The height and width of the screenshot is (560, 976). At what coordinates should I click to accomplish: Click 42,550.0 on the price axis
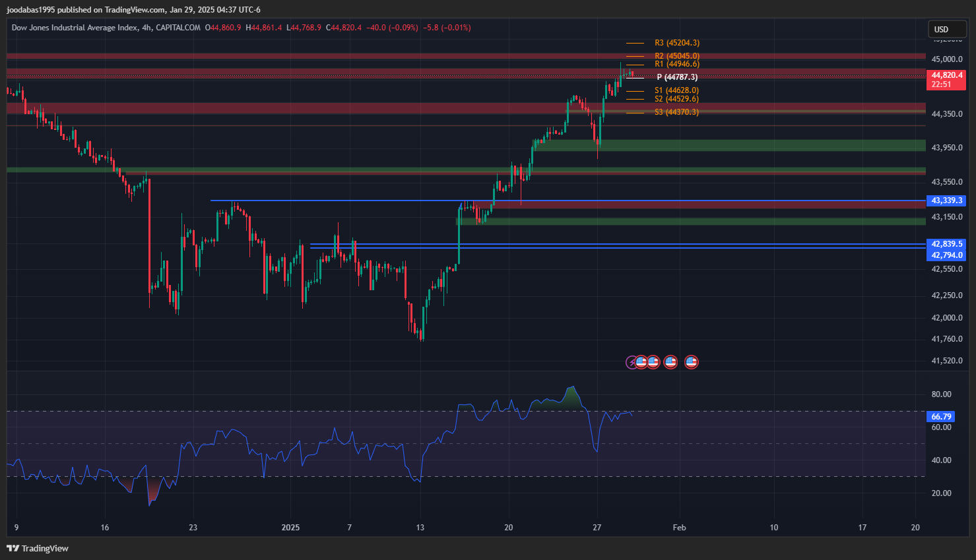pyautogui.click(x=946, y=269)
